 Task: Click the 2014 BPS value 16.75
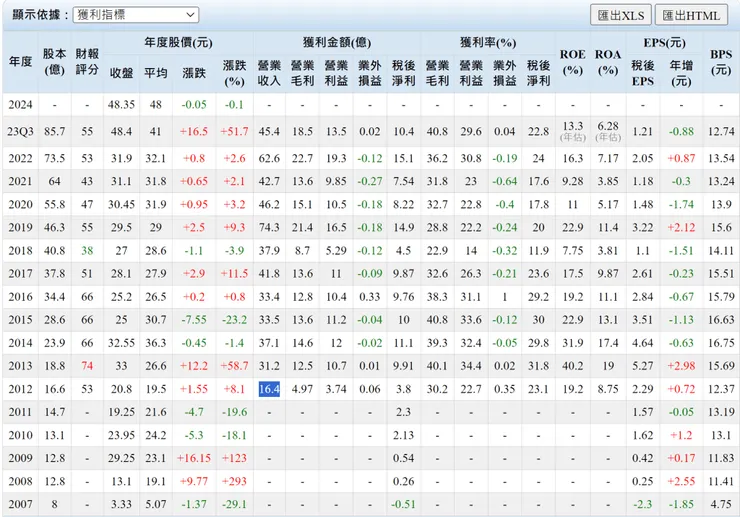click(x=721, y=343)
